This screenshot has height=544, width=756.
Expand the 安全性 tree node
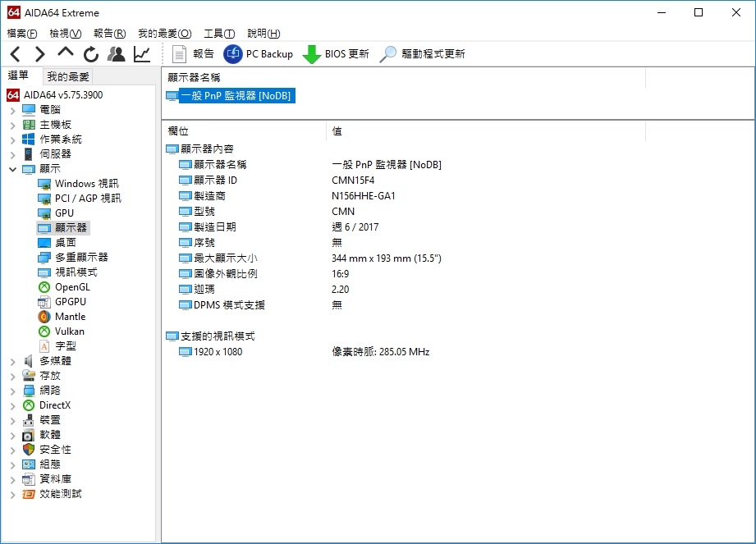[12, 450]
